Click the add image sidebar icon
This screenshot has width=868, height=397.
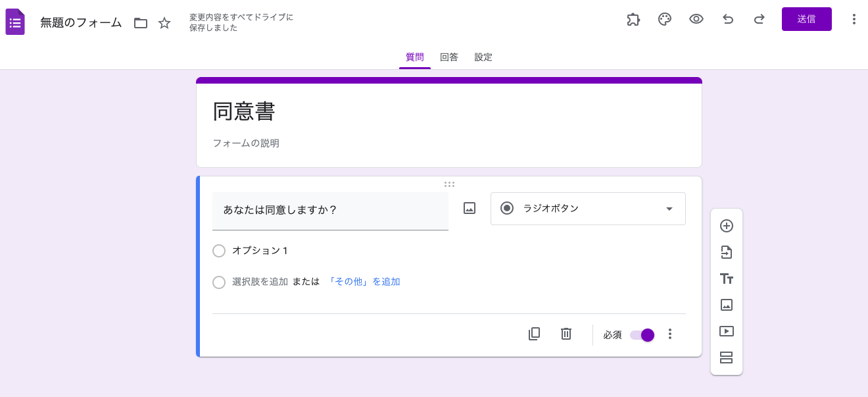(x=727, y=305)
